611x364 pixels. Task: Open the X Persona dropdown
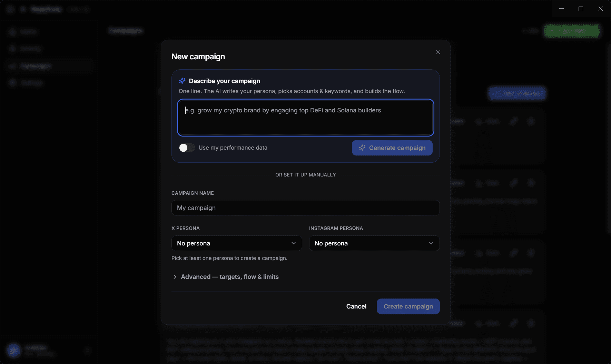[237, 243]
